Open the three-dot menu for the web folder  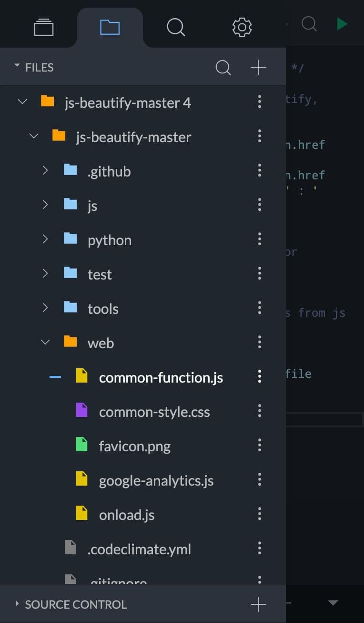point(259,342)
